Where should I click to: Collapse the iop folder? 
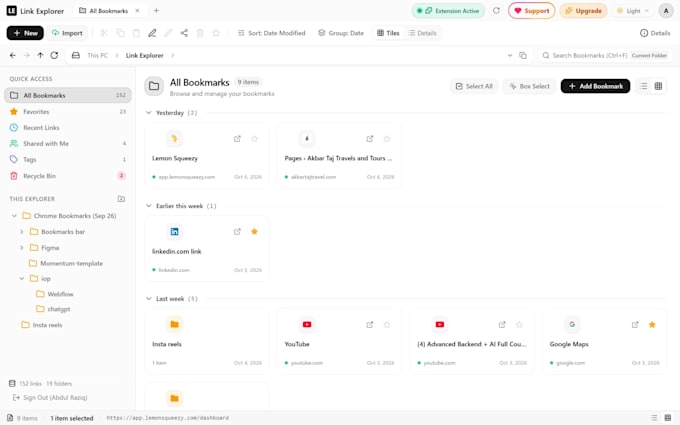[x=22, y=278]
